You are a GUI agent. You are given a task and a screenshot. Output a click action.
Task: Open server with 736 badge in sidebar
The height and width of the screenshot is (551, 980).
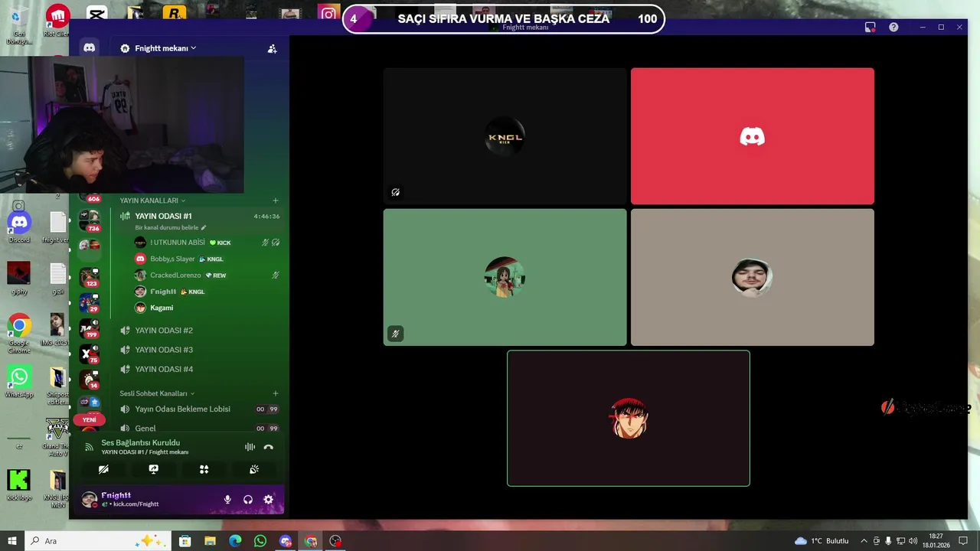coord(90,220)
